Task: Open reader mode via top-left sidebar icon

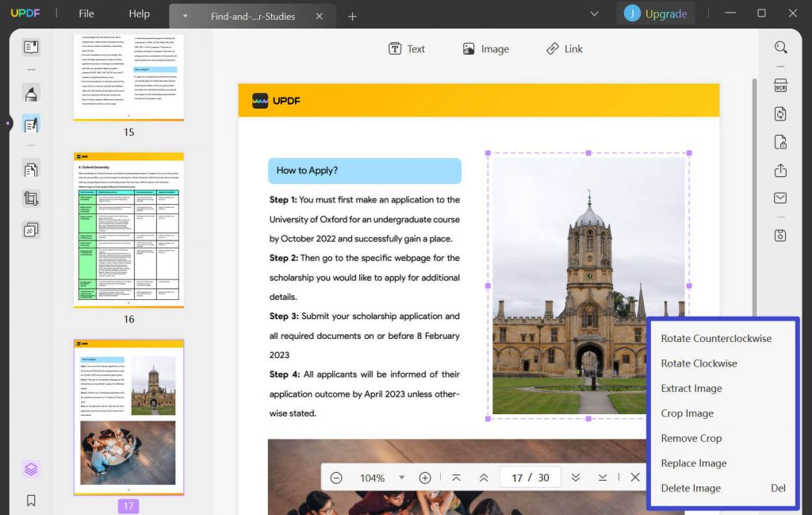Action: coord(30,46)
